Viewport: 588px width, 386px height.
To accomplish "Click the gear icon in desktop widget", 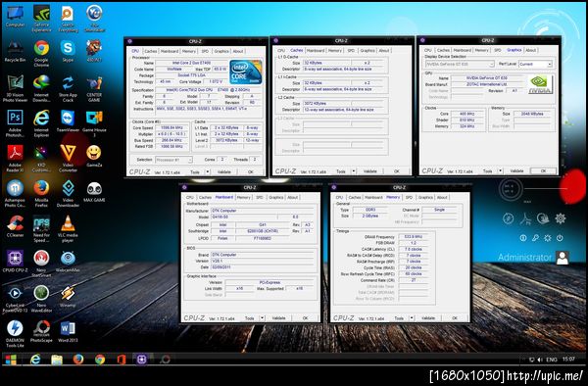I will click(x=561, y=218).
